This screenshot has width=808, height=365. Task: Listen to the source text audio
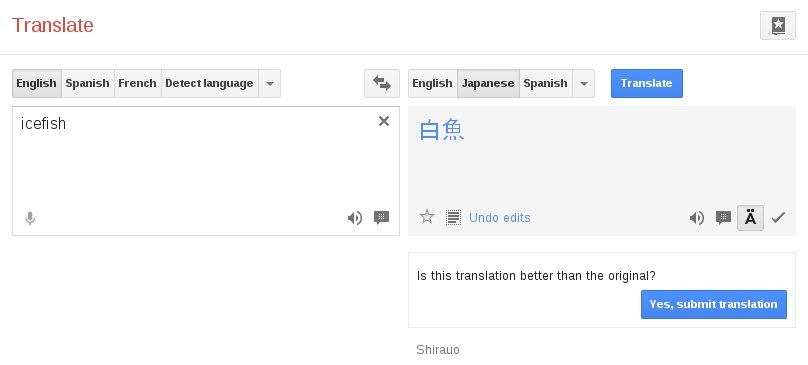click(x=355, y=218)
